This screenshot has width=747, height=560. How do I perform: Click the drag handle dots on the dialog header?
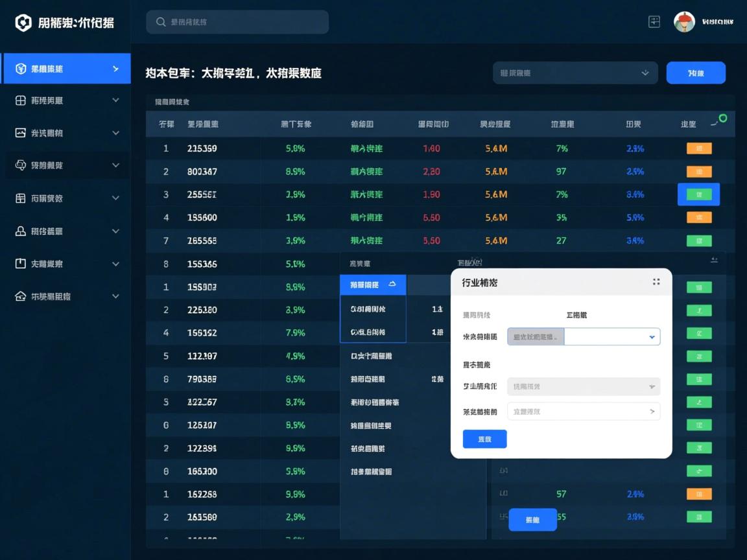coord(656,282)
